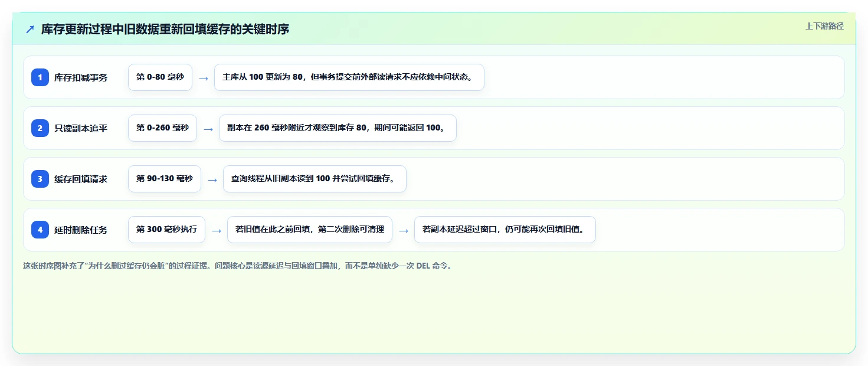This screenshot has height=366, width=868.
Task: Click the arrow icon beside the title
Action: tap(30, 29)
